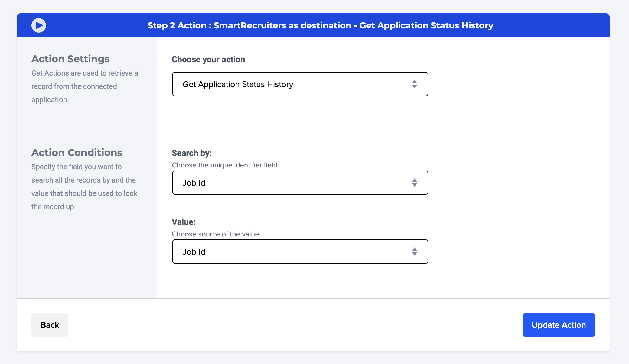Click the Action Settings heading
Viewport: 629px width, 364px height.
70,59
